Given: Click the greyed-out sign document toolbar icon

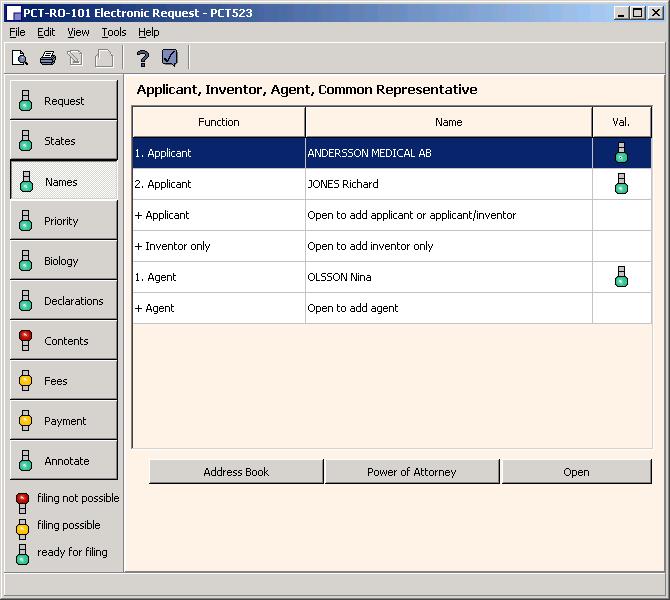Looking at the screenshot, I should tap(76, 58).
